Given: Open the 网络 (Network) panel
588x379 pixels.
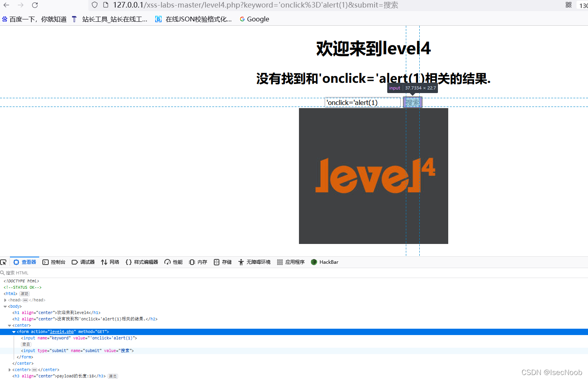Looking at the screenshot, I should 110,262.
